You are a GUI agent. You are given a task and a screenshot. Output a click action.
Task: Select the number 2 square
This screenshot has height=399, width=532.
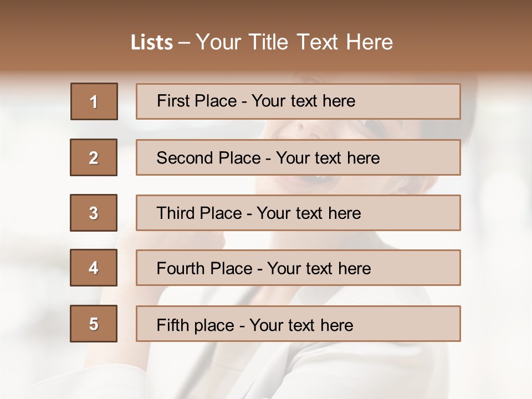click(x=94, y=157)
